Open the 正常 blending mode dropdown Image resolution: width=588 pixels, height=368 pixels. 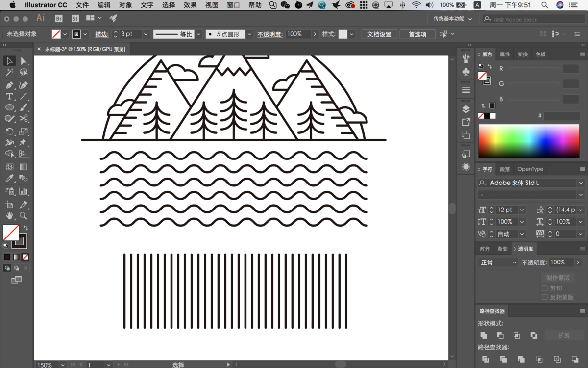click(x=498, y=263)
